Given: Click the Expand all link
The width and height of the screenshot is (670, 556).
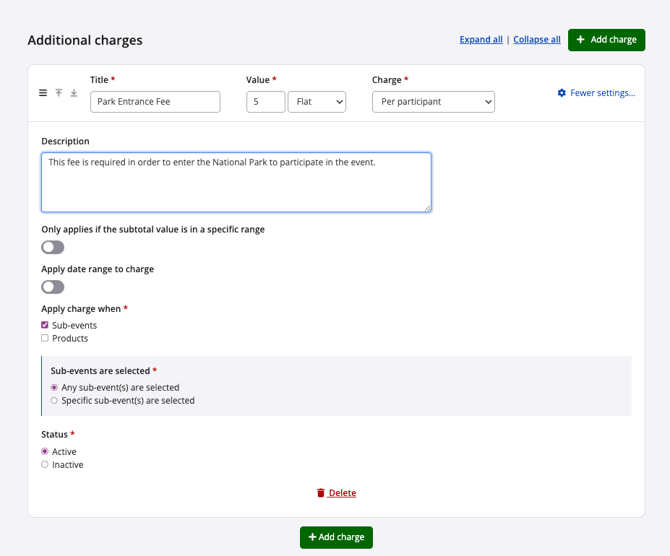Looking at the screenshot, I should point(481,40).
